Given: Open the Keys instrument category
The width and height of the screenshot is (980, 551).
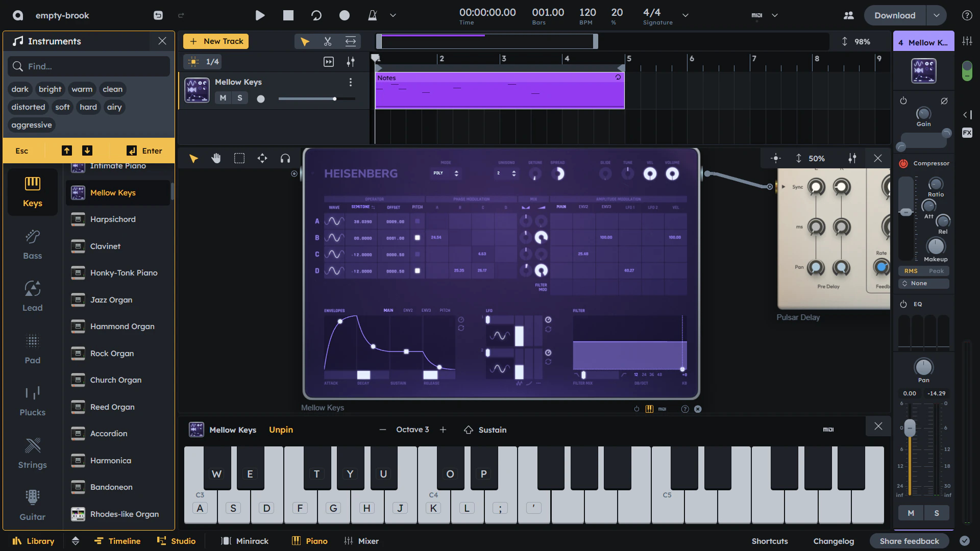Looking at the screenshot, I should click(32, 192).
